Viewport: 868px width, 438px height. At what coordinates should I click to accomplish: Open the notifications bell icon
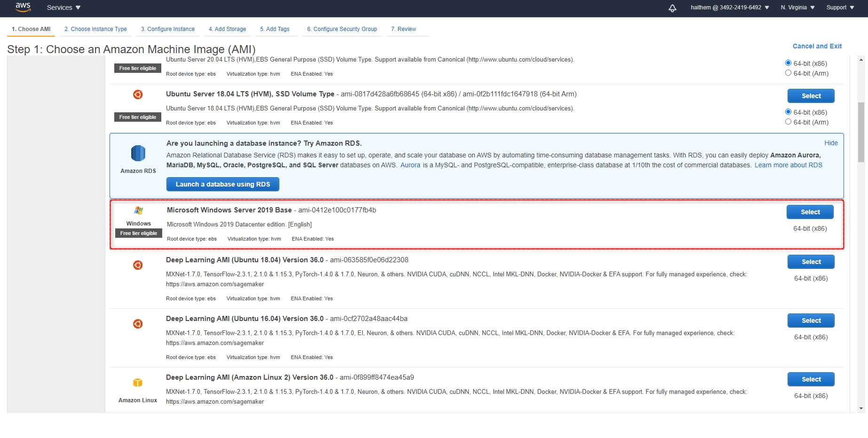click(672, 8)
